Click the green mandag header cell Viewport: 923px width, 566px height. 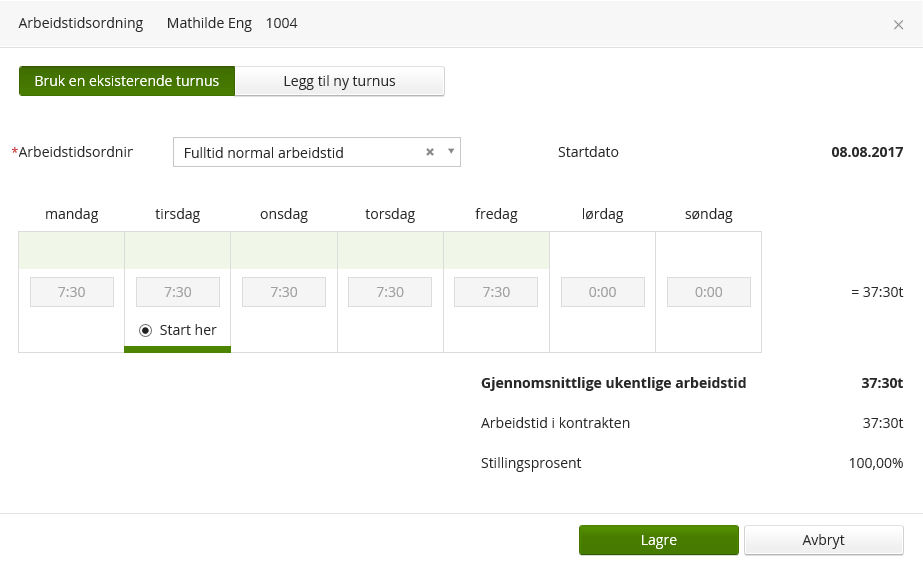click(x=72, y=250)
